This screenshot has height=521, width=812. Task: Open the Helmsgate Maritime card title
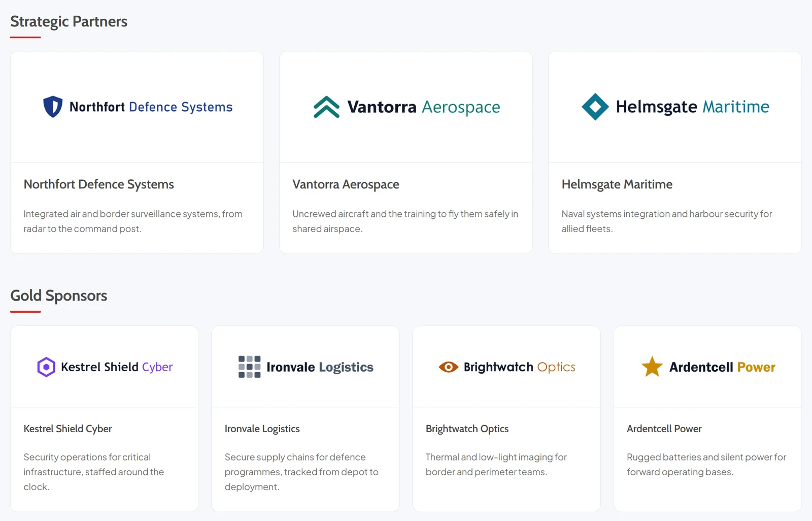(x=617, y=184)
